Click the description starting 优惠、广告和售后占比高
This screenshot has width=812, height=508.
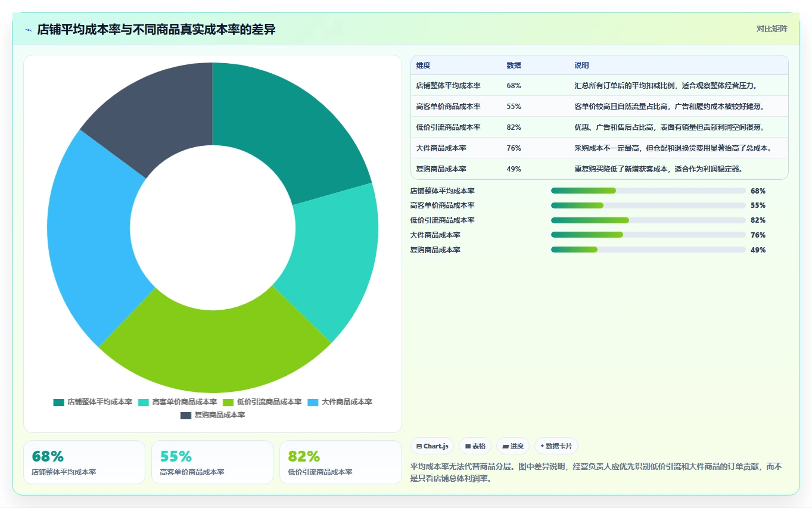(670, 127)
